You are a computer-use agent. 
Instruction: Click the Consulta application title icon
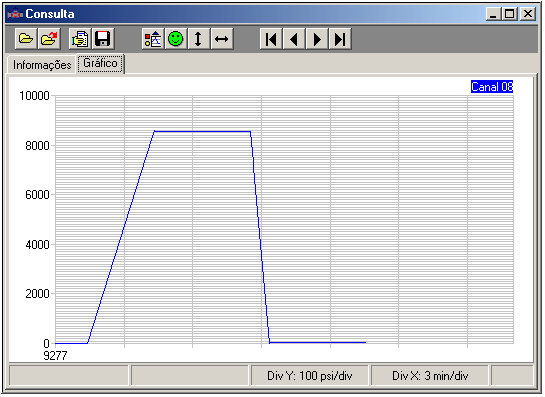(15, 14)
